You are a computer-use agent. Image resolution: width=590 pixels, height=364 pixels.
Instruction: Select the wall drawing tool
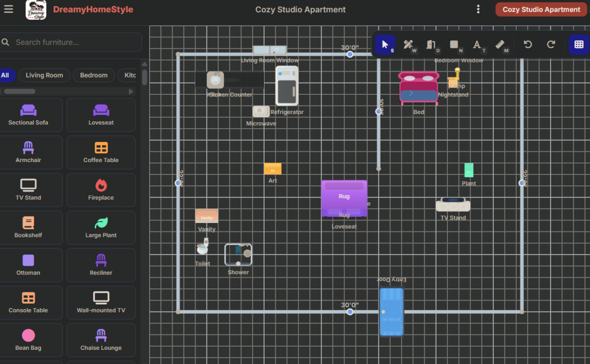(x=409, y=45)
